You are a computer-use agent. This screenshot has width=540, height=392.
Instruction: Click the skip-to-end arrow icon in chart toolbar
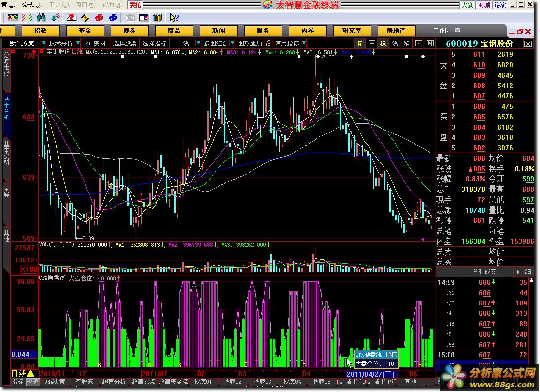pos(430,44)
